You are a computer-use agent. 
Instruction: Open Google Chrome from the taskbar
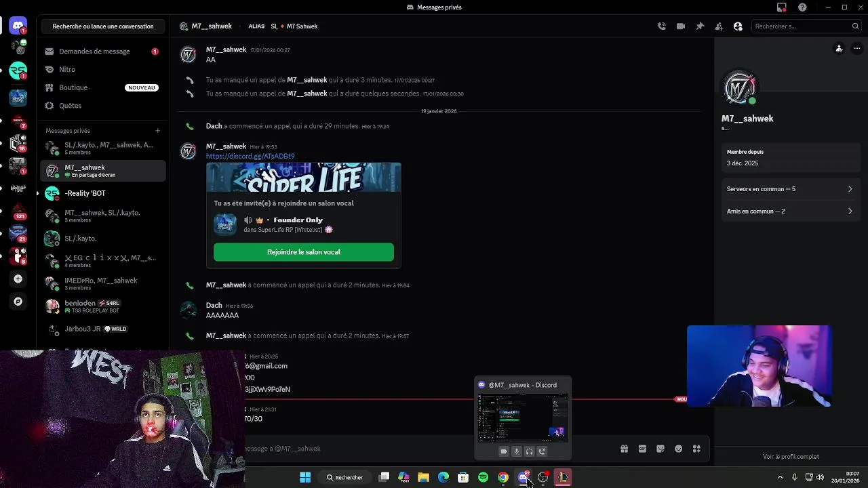point(503,478)
